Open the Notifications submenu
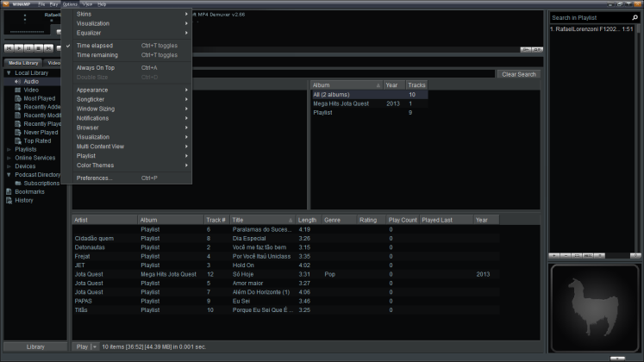 (x=127, y=118)
